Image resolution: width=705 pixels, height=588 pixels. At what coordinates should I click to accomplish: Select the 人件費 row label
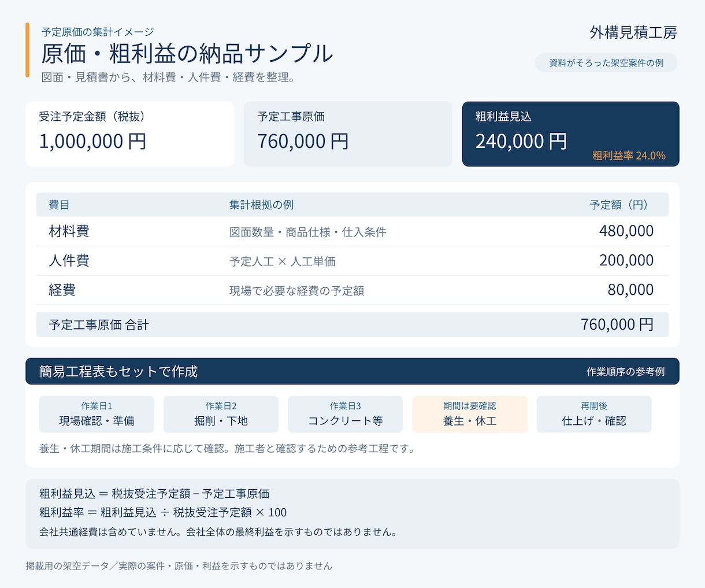[69, 261]
